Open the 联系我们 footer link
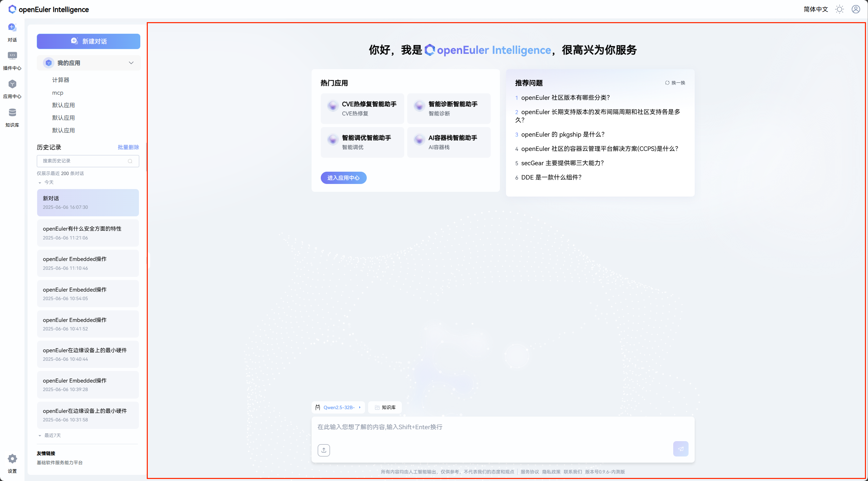Screen dimensions: 868x481 [573, 472]
